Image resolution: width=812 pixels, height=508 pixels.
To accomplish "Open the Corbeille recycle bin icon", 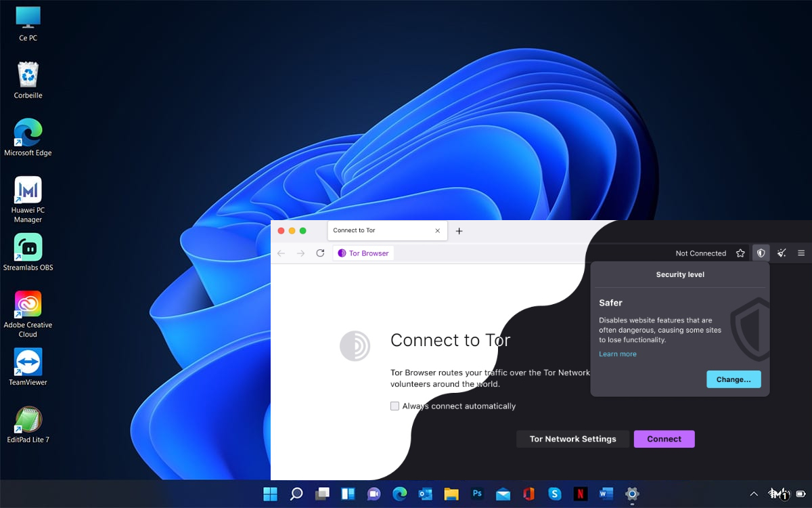I will [x=28, y=81].
